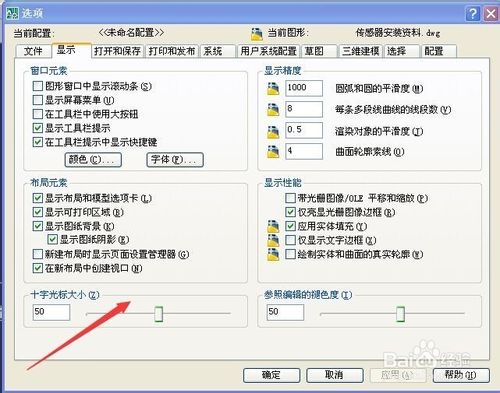Click the 渲染对象的平滑度 field showing 0.5

coord(304,130)
